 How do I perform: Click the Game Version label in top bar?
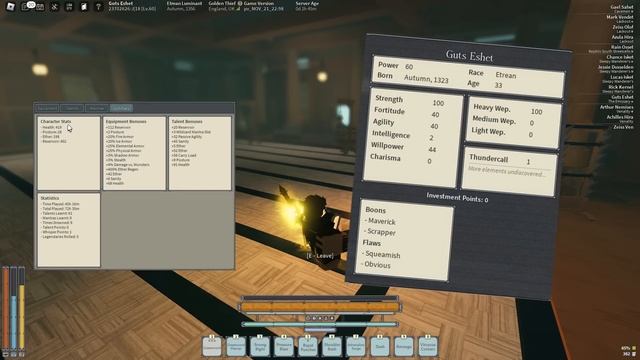(259, 3)
